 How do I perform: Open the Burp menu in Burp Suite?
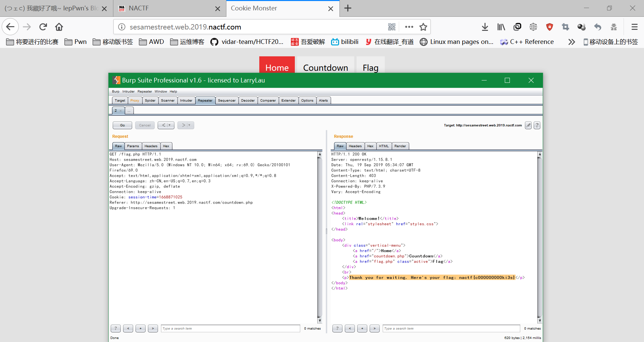[x=115, y=92]
